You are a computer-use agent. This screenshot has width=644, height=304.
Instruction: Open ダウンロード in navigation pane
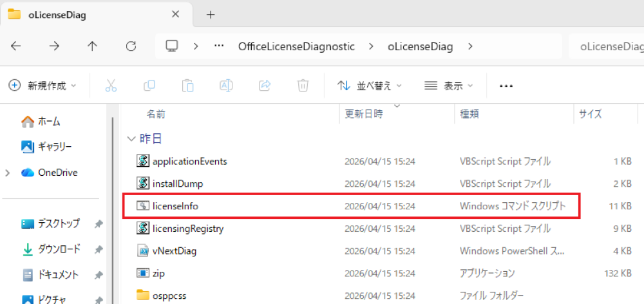click(x=60, y=249)
